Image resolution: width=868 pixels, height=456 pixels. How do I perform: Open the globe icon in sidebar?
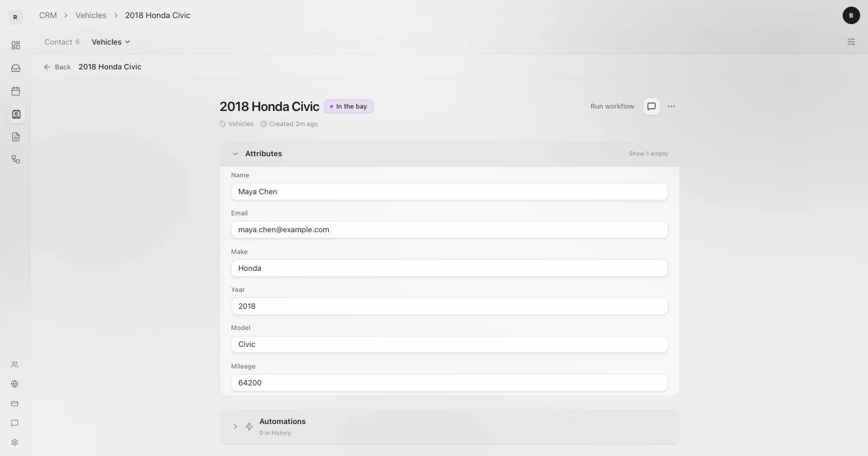15,384
